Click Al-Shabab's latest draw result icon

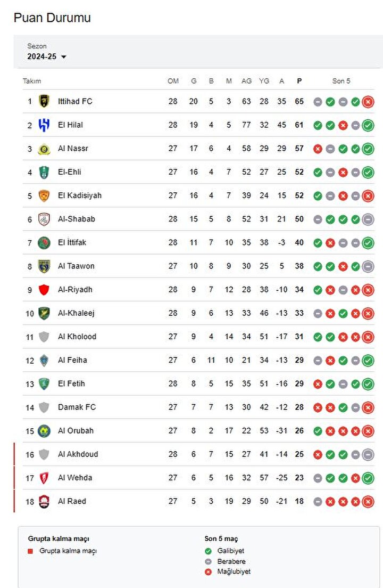pyautogui.click(x=368, y=219)
